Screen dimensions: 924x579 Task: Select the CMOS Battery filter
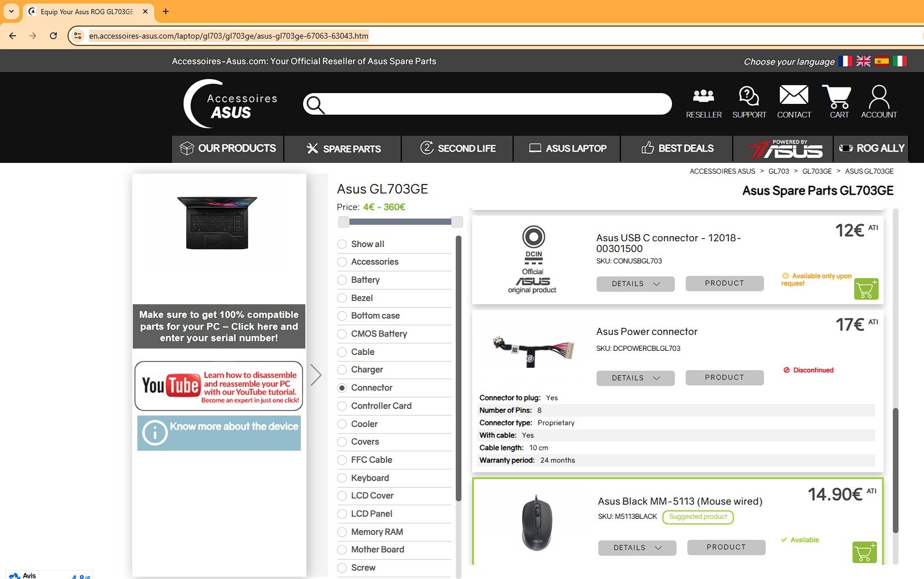342,334
